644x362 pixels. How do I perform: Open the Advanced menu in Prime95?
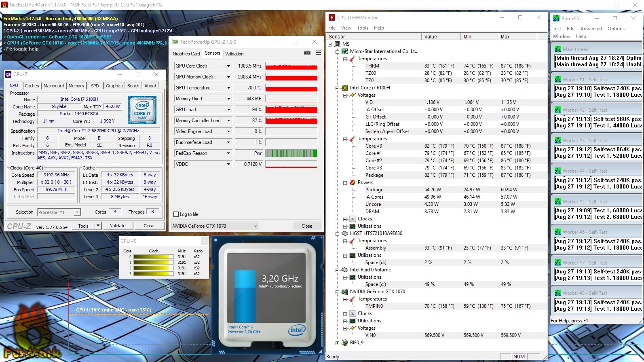tap(591, 29)
